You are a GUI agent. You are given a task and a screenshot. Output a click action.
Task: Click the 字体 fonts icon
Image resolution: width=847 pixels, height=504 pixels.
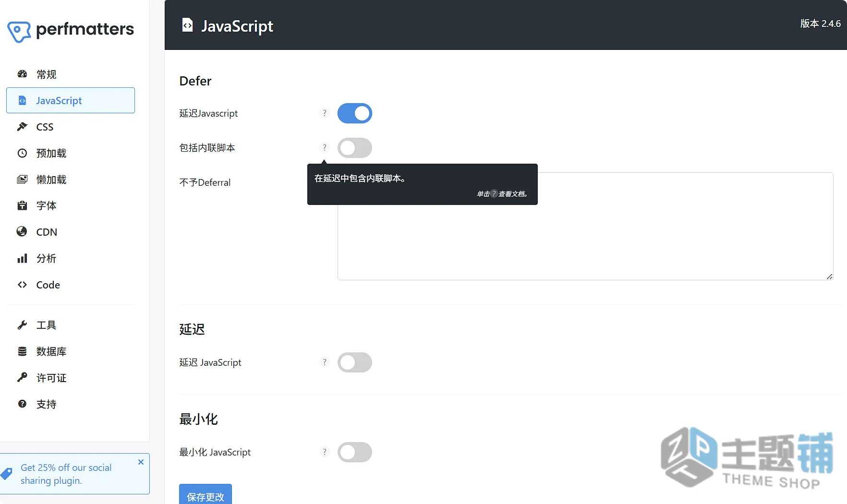point(22,205)
